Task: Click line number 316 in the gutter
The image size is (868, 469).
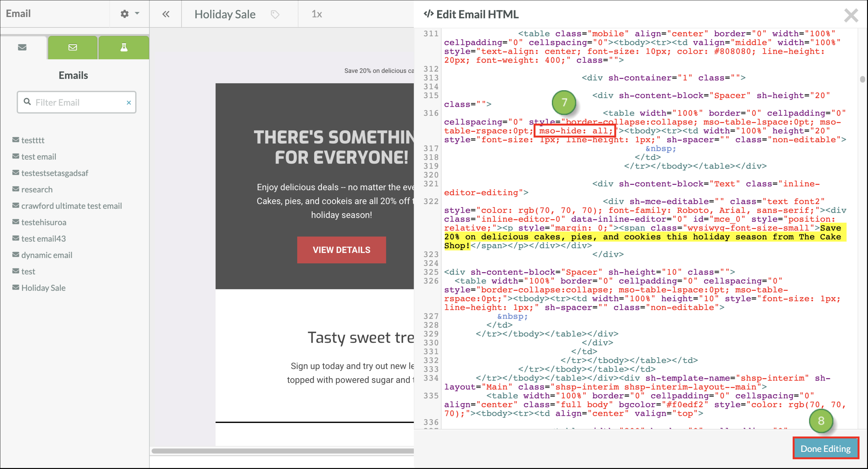Action: click(431, 113)
